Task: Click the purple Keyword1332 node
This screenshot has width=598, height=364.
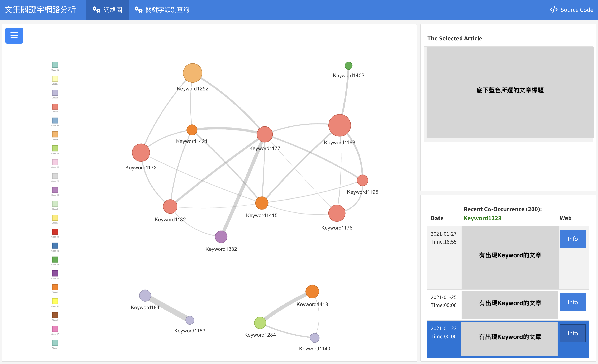Action: pos(221,237)
